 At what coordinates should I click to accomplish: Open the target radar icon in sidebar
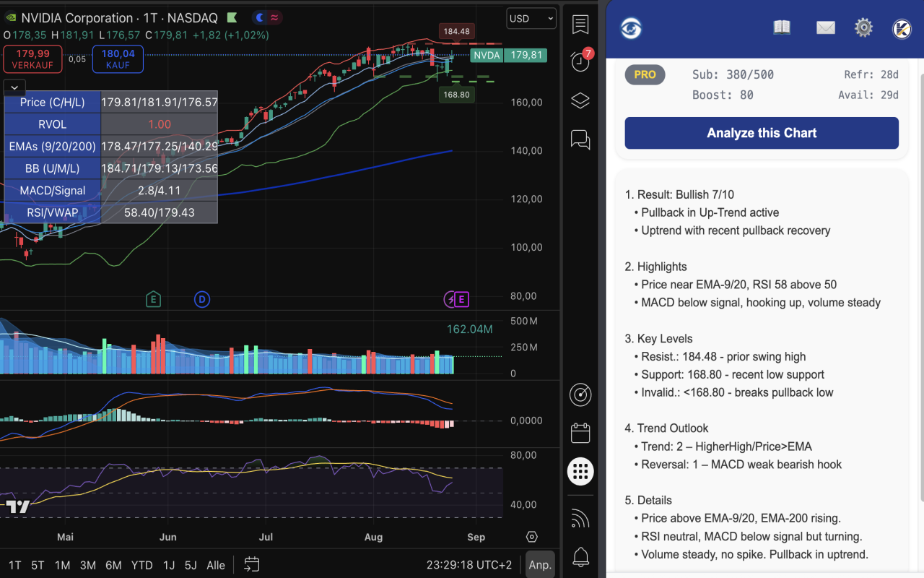coord(580,394)
